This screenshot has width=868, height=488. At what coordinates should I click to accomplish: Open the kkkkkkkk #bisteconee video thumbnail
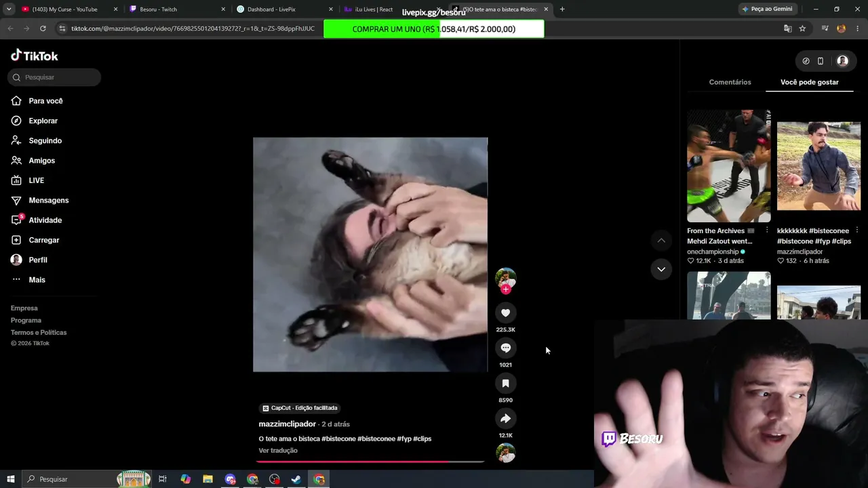click(x=818, y=166)
